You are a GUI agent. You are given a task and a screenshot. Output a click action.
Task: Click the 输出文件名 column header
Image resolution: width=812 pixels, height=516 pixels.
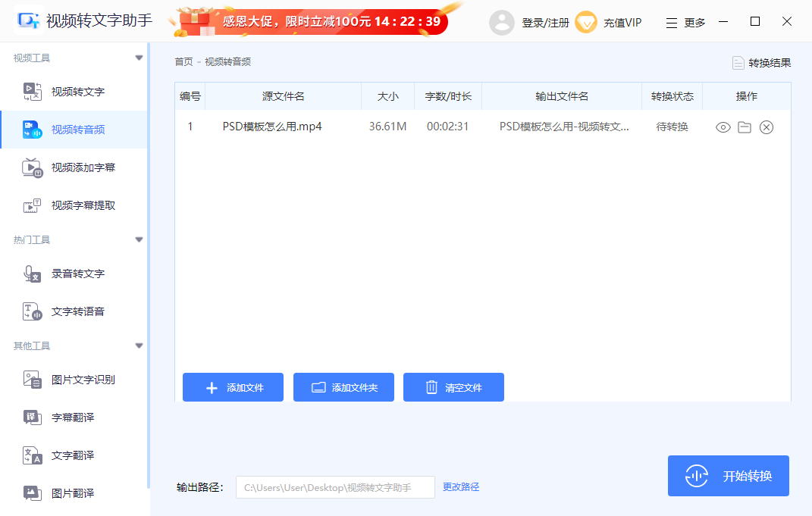562,96
